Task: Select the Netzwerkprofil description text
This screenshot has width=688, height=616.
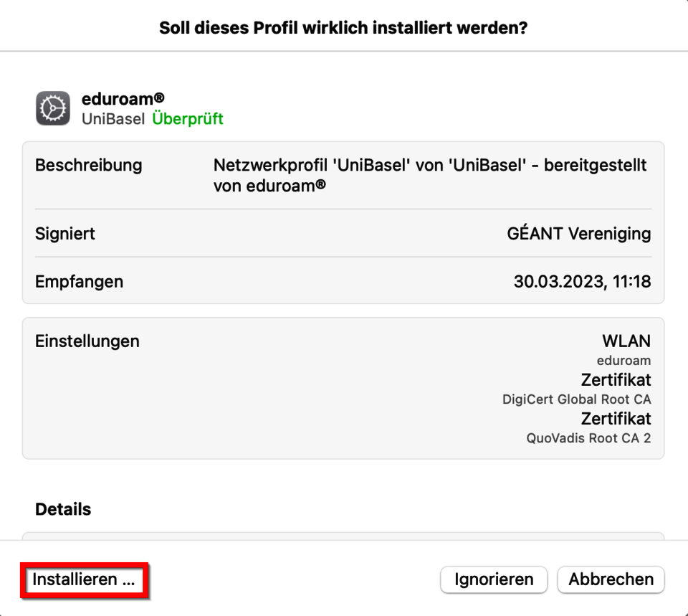Action: click(430, 175)
